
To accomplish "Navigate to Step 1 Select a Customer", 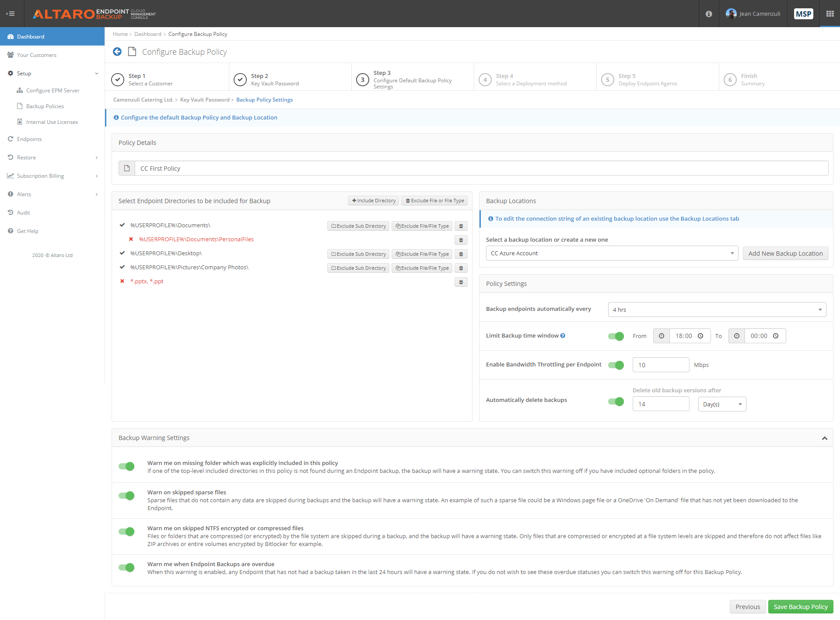I will coord(150,79).
